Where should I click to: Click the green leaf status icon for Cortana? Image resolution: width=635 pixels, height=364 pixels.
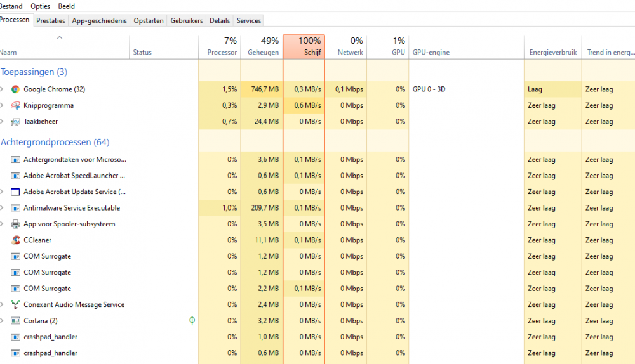pyautogui.click(x=192, y=321)
